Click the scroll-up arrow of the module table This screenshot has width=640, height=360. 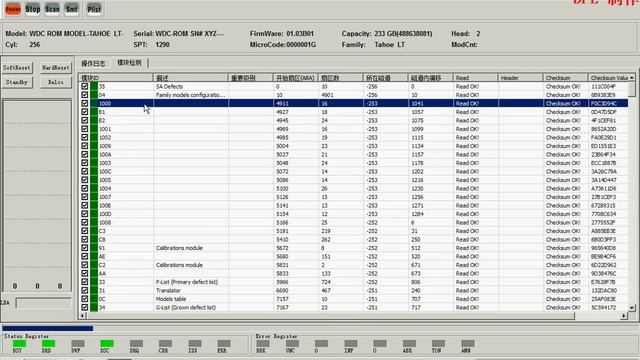tap(632, 78)
